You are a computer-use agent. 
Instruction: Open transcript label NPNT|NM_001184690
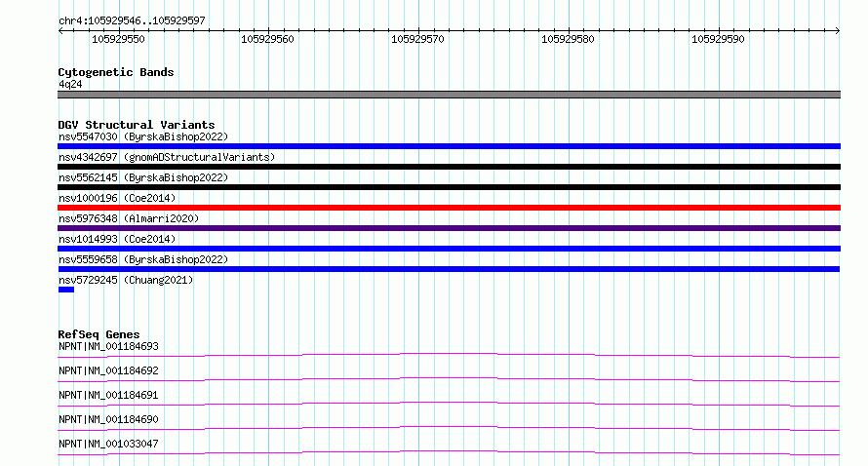[108, 419]
